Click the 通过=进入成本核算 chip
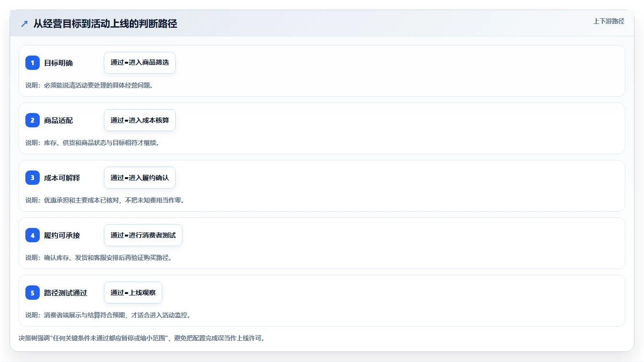This screenshot has width=644, height=362. tap(140, 120)
